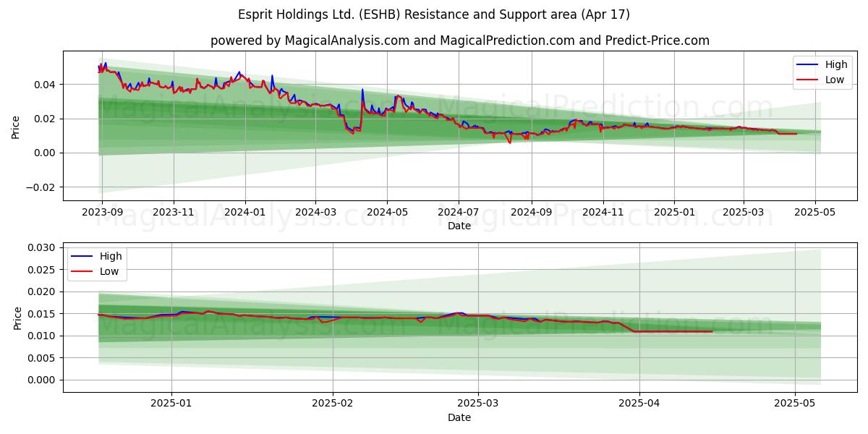Select 'High' label in lower chart legend
Viewport: 868px width, 434px height.
pyautogui.click(x=111, y=256)
